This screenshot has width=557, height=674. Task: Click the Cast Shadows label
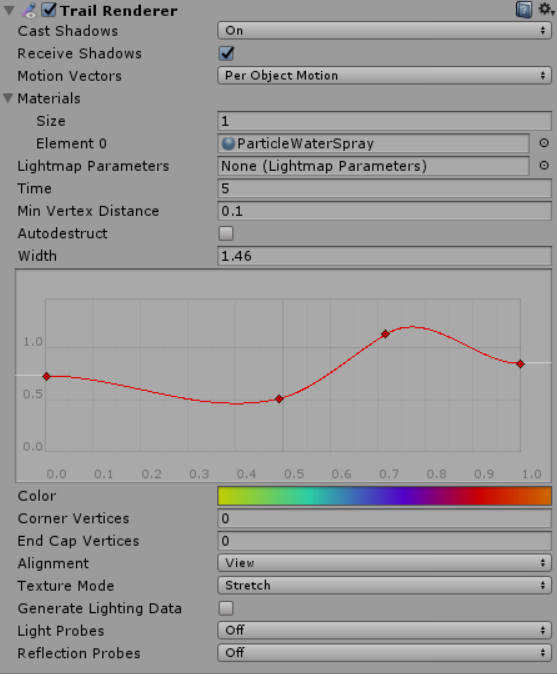(68, 31)
